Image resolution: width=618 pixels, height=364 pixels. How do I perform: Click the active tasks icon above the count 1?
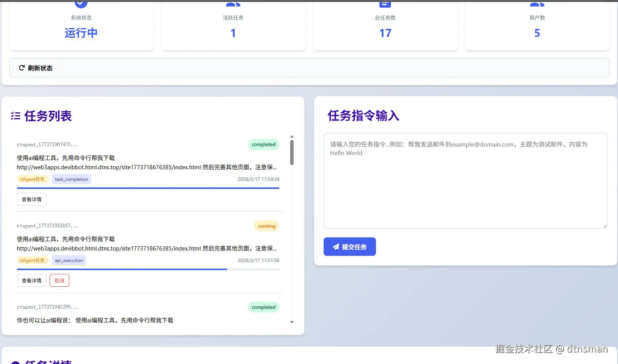coord(233,3)
